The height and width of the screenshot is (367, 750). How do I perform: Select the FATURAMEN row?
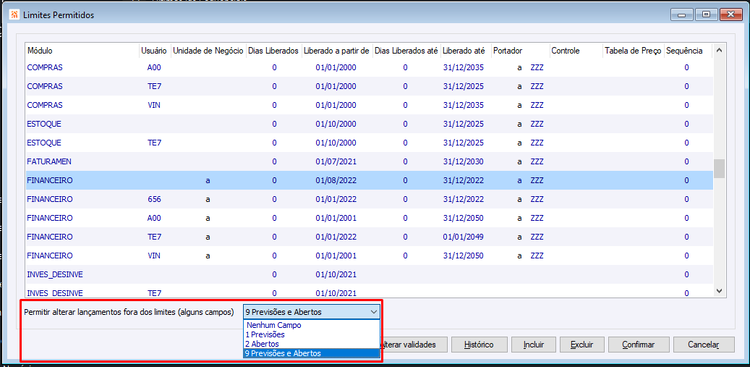(369, 162)
